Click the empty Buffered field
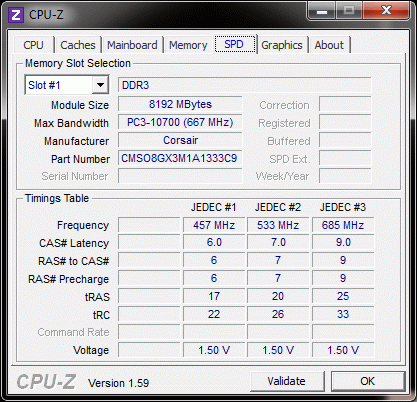 coord(345,140)
